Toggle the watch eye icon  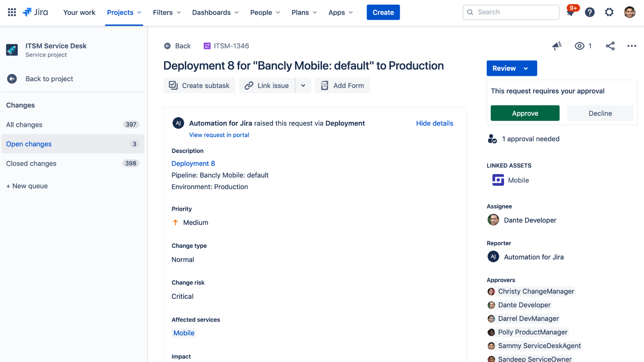click(580, 46)
